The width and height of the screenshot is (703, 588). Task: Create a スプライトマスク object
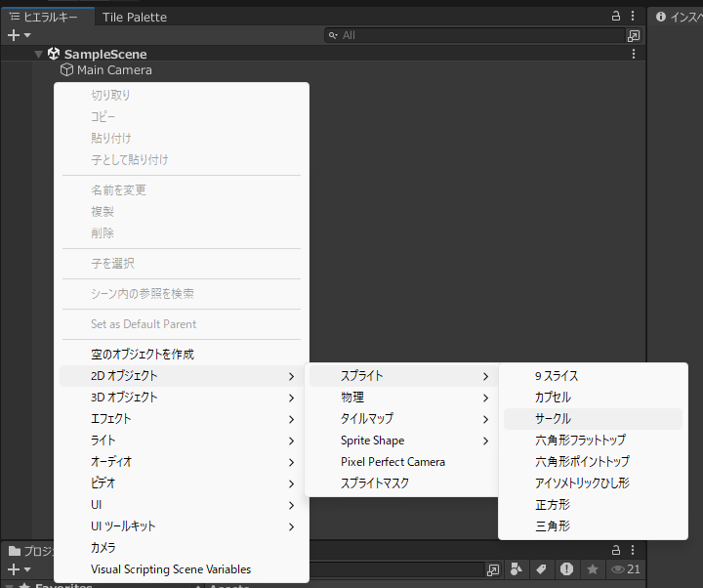point(403,483)
